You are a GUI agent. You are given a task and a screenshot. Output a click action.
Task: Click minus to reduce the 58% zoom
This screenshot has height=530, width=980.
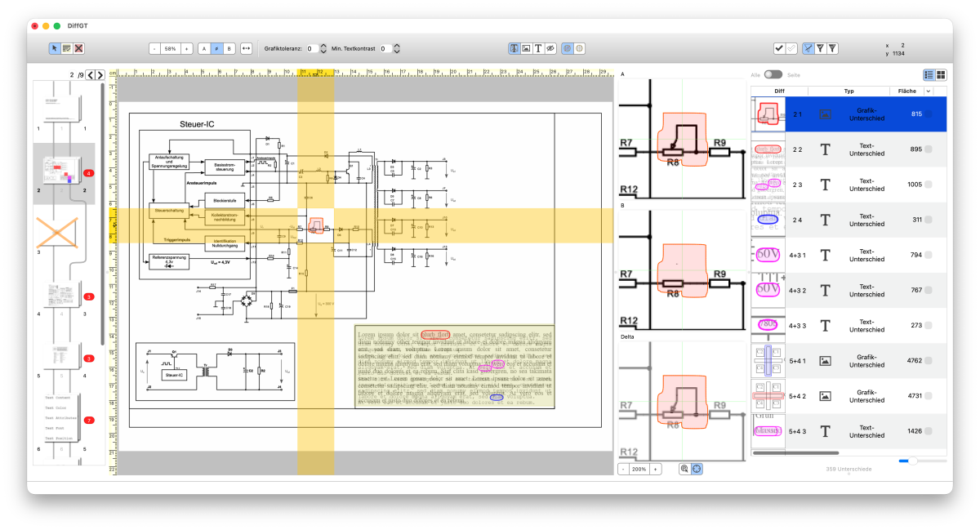[154, 48]
